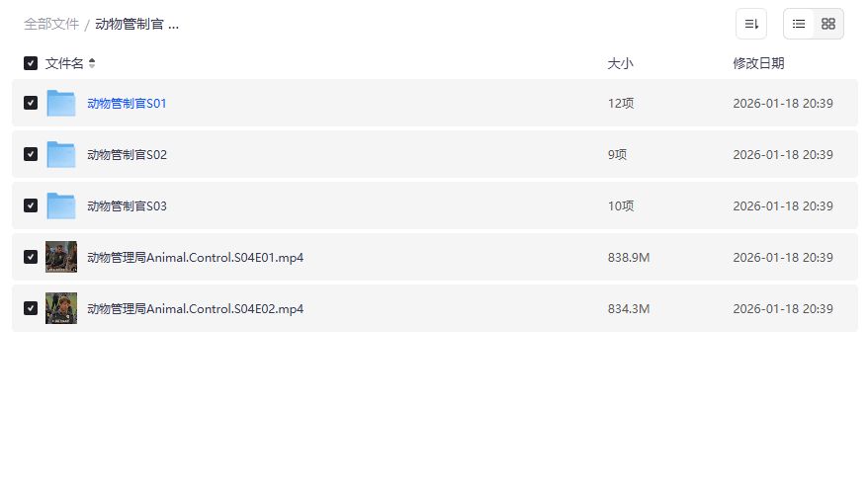Switch to grid view layout
Image resolution: width=868 pixels, height=489 pixels.
click(x=828, y=24)
